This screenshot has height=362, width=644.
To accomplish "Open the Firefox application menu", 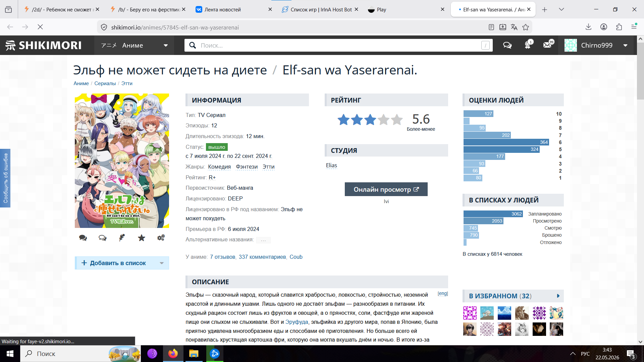I will tap(634, 26).
